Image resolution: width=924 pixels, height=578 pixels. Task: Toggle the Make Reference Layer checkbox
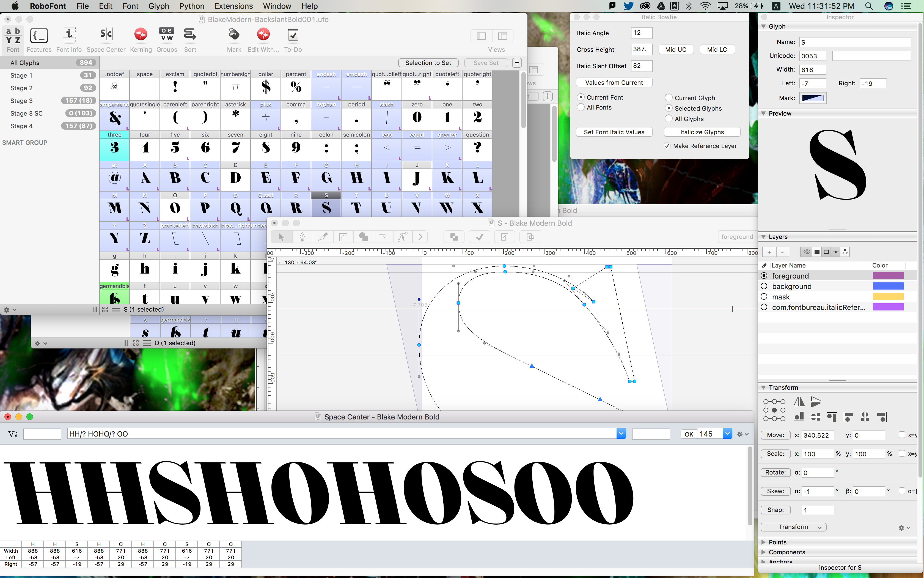[667, 146]
